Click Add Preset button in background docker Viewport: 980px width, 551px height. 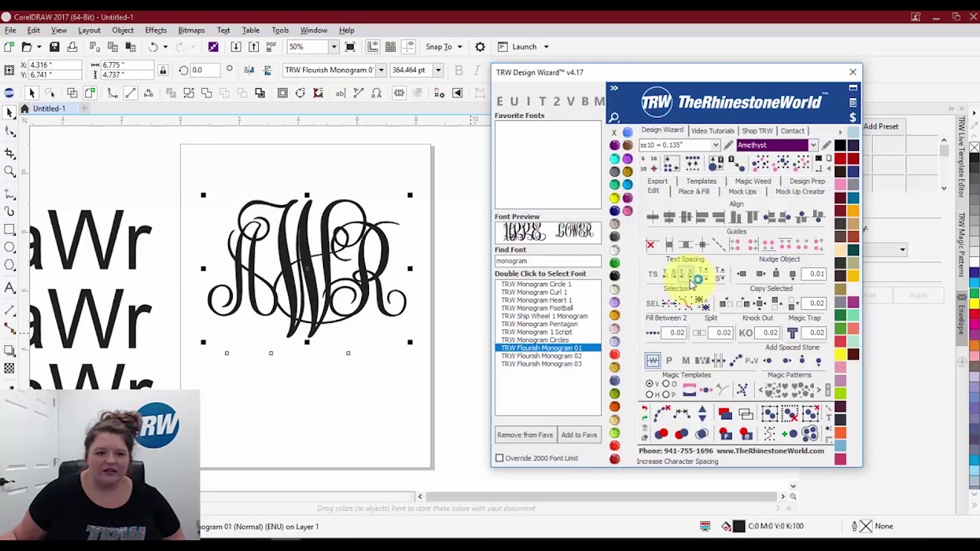[x=880, y=126]
